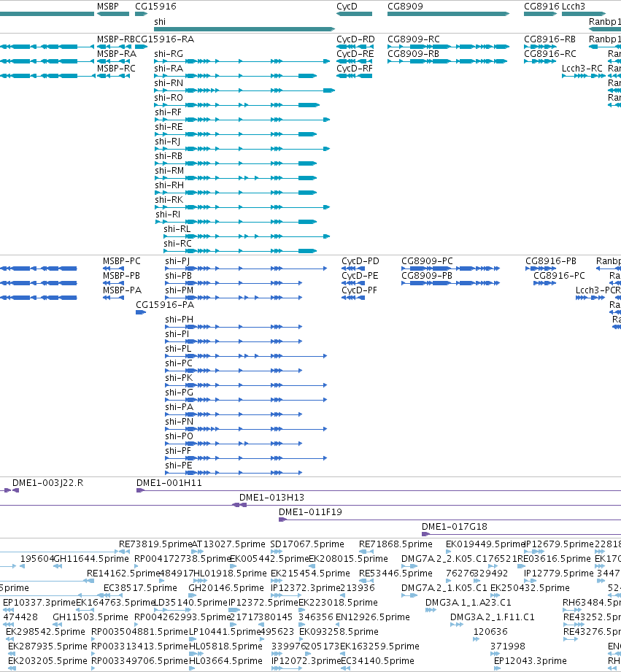Click transcript label shi-RO

pos(169,98)
